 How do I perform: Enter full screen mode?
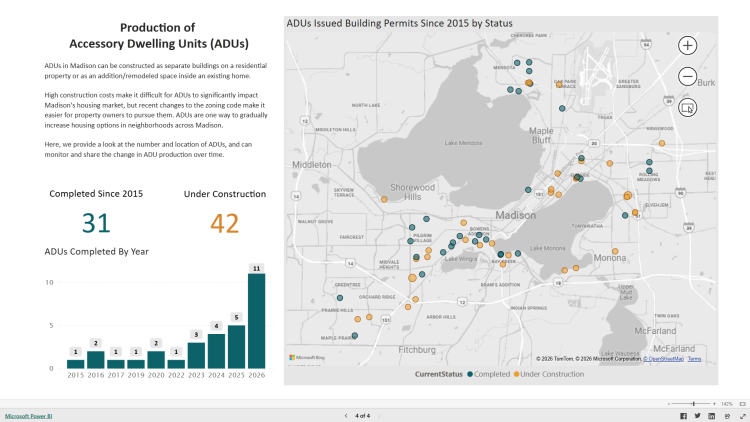pyautogui.click(x=742, y=416)
